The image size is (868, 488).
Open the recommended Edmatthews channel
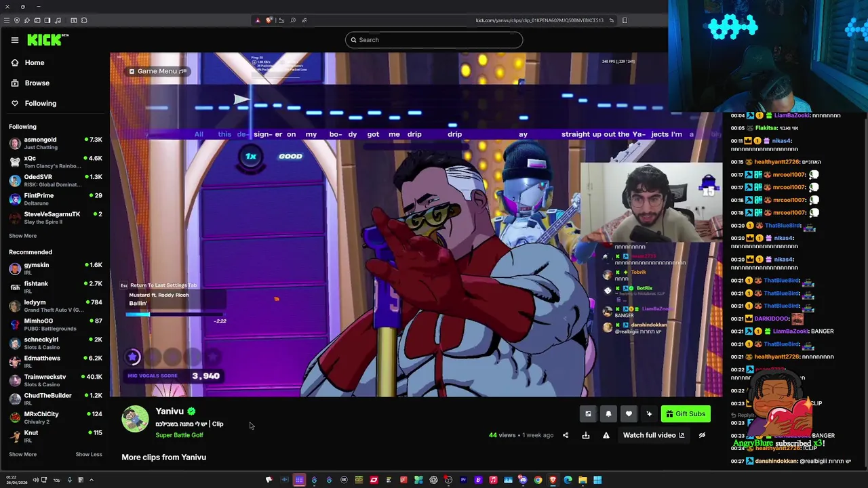pyautogui.click(x=54, y=361)
